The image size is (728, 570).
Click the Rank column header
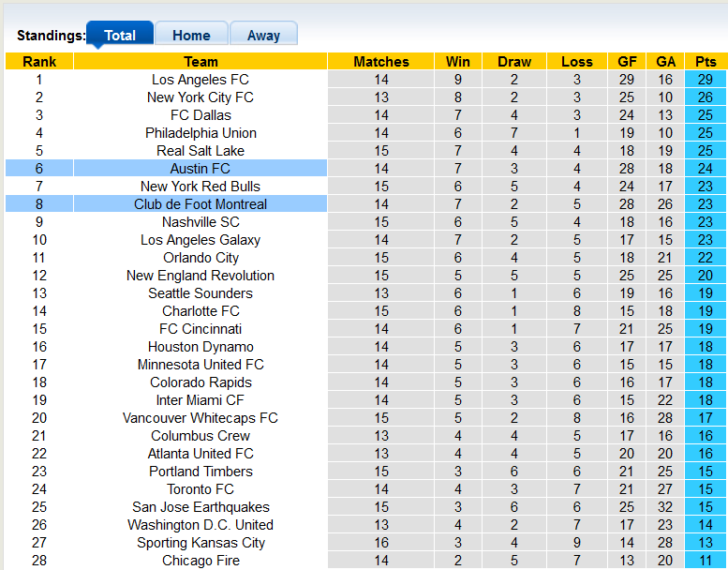[39, 62]
